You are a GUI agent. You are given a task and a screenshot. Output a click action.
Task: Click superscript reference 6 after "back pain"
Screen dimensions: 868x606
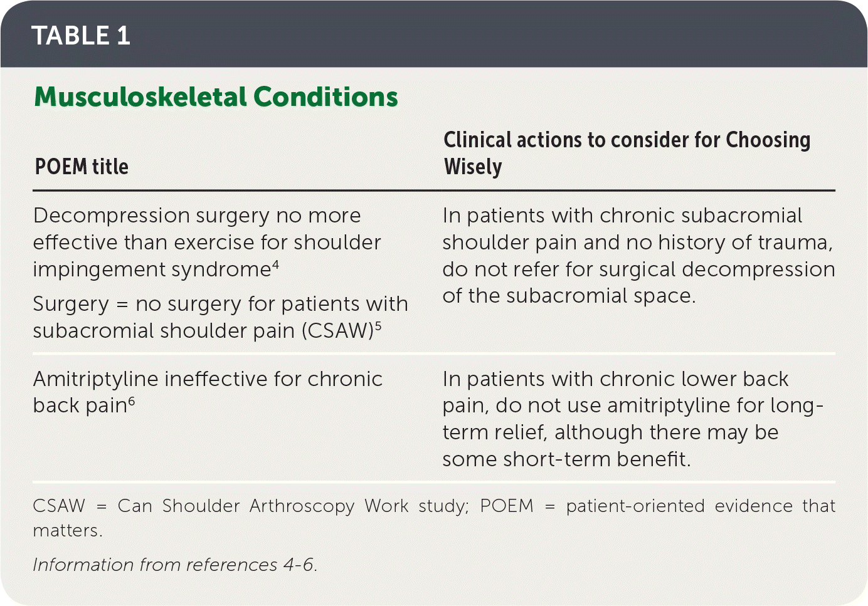pyautogui.click(x=132, y=402)
